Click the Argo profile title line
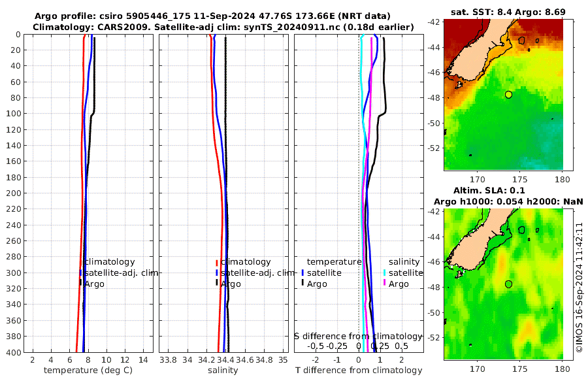This screenshot has height=379, width=588. point(212,16)
